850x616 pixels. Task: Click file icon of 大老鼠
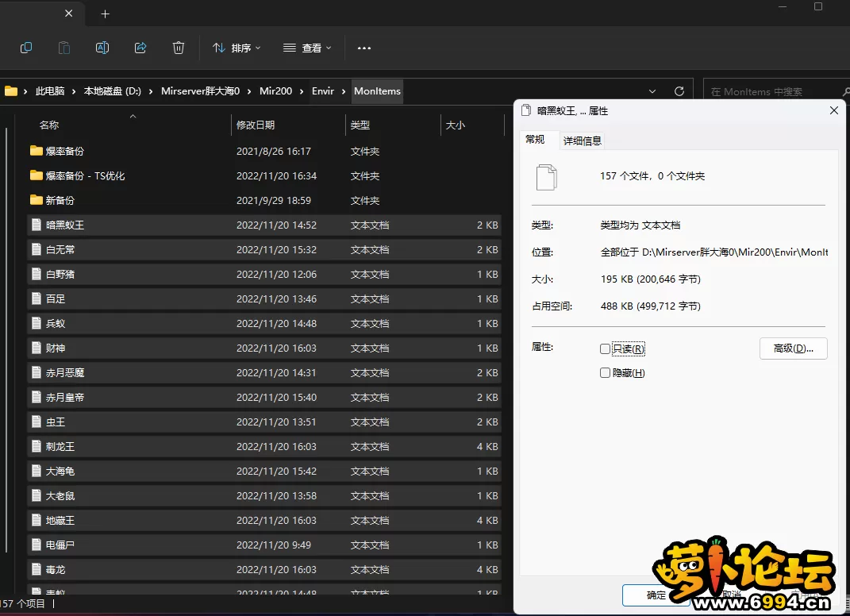(x=37, y=495)
